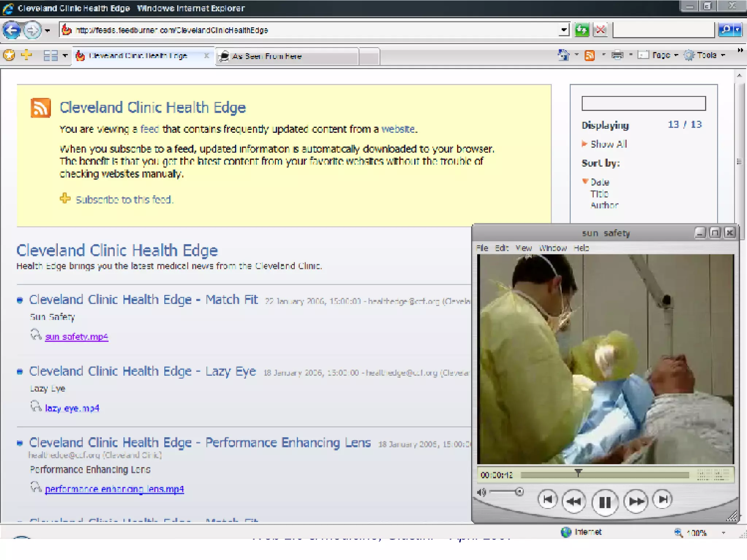Open the Page menu dropdown
The width and height of the screenshot is (747, 560).
(658, 55)
